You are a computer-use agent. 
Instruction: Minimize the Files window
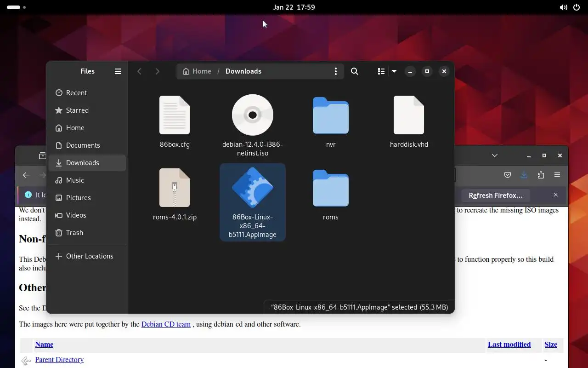coord(410,71)
